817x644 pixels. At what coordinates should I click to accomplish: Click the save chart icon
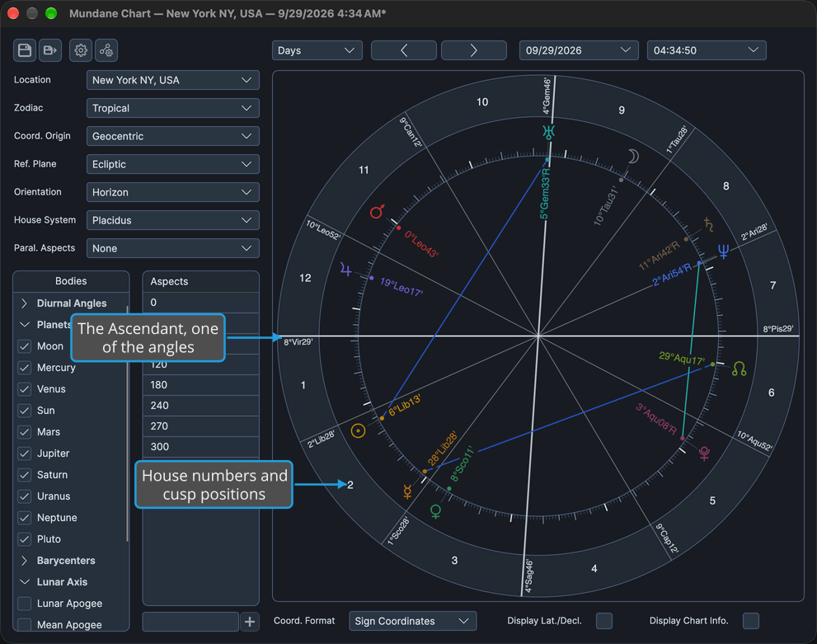[x=25, y=50]
